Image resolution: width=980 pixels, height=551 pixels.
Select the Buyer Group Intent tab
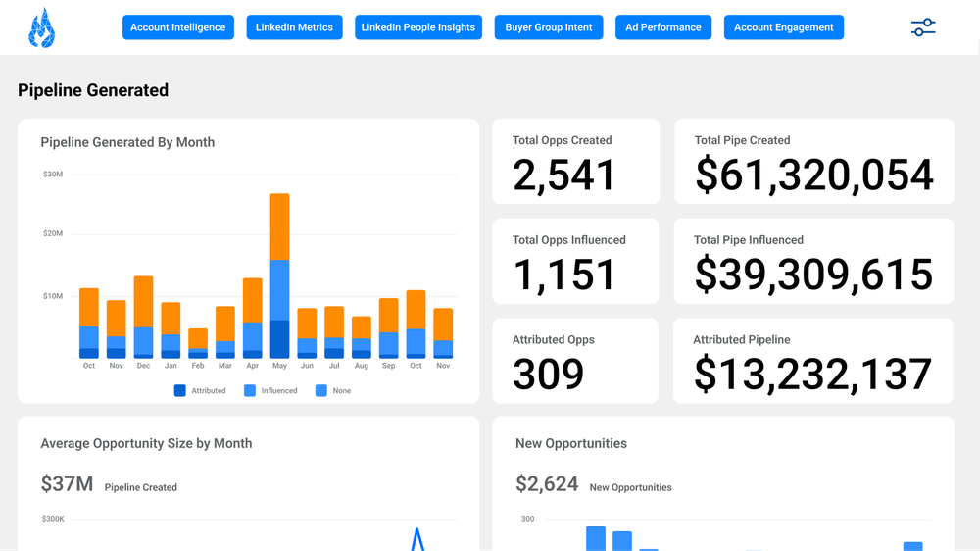pyautogui.click(x=549, y=27)
